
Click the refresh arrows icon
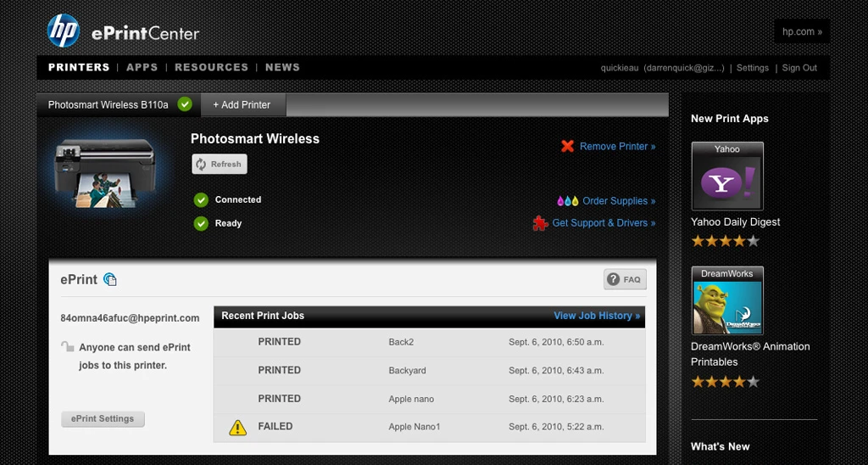coord(201,164)
